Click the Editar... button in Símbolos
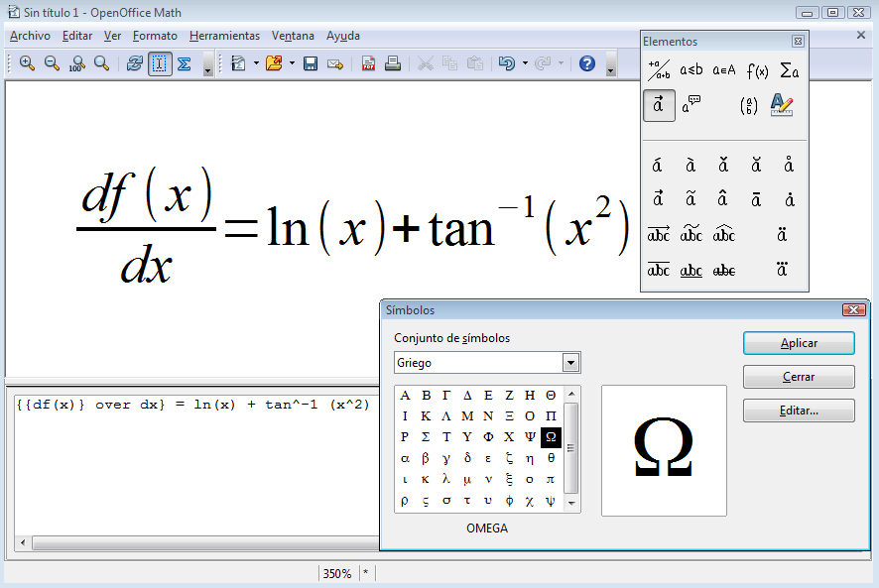This screenshot has width=879, height=588. [x=799, y=411]
